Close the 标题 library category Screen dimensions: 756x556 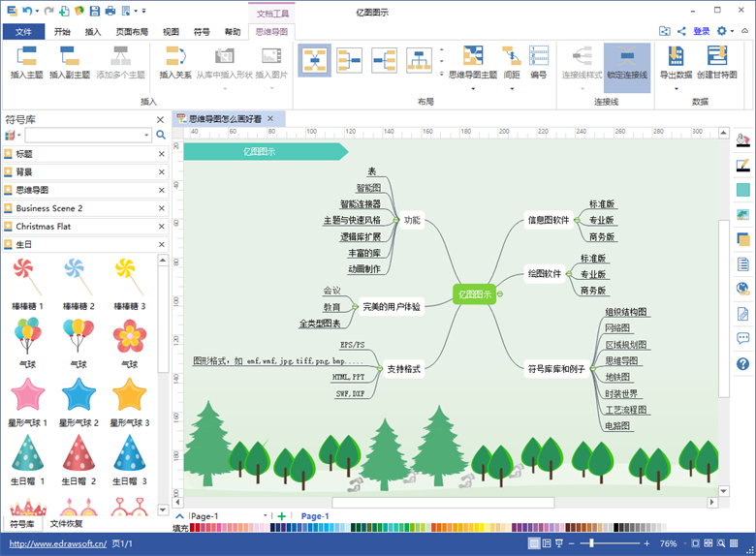[162, 154]
